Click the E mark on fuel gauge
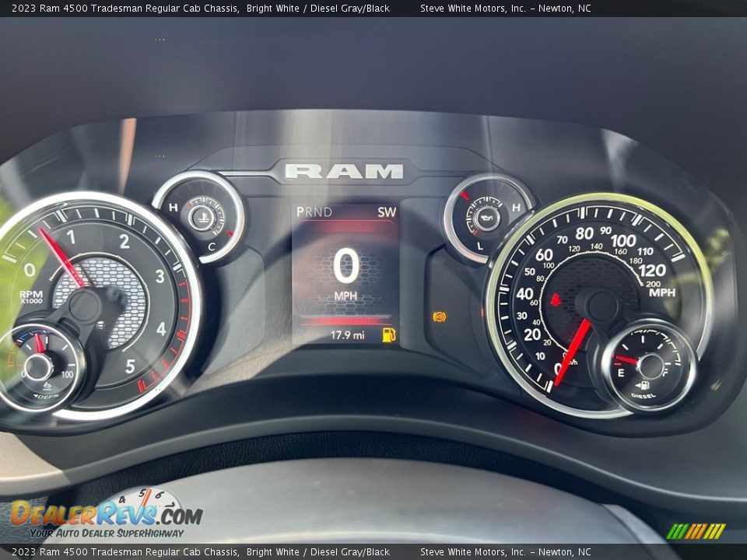The width and height of the screenshot is (747, 560). [x=621, y=373]
